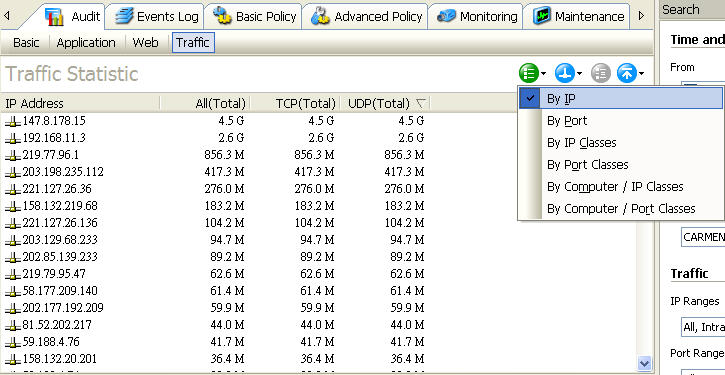The image size is (725, 375).
Task: Click network icon for 202.177.192.209
Action: (13, 309)
